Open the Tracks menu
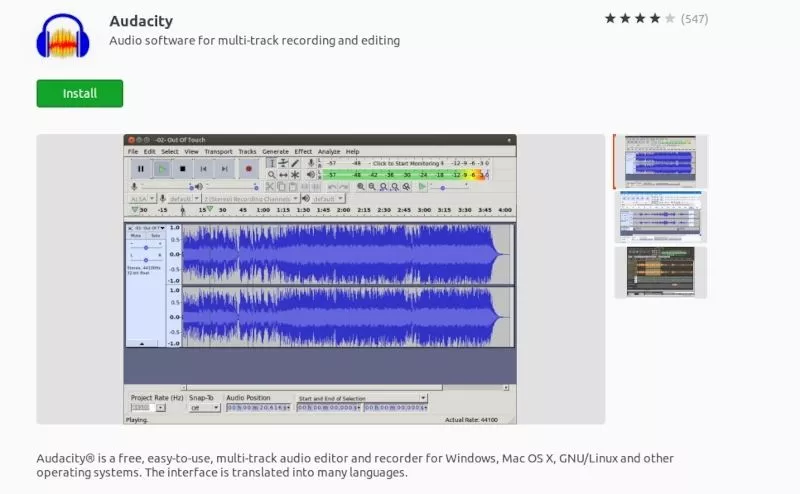800x494 pixels. click(x=247, y=152)
